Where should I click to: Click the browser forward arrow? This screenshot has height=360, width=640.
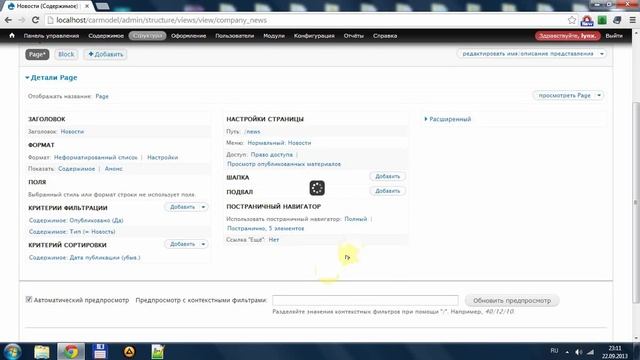(22, 20)
